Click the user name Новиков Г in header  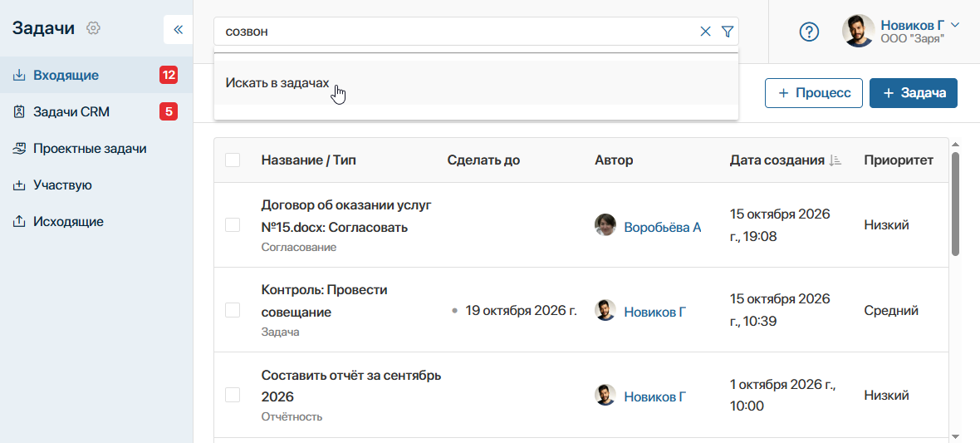[x=913, y=25]
